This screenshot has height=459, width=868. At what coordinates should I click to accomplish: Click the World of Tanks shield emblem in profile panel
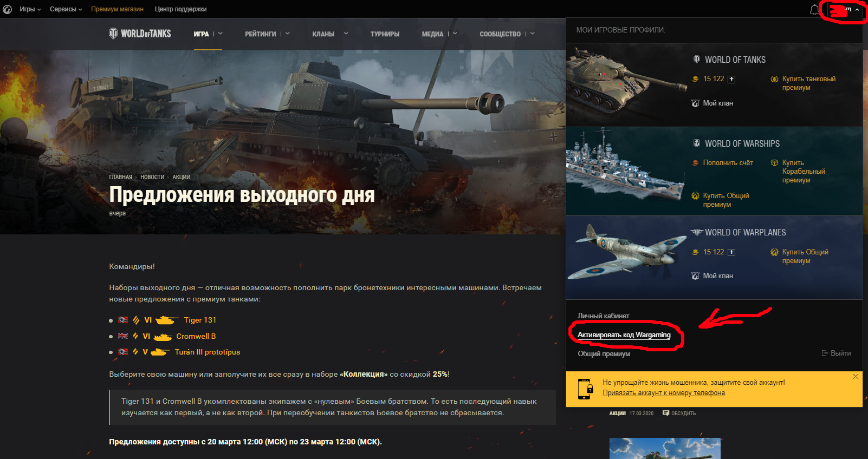pyautogui.click(x=697, y=60)
